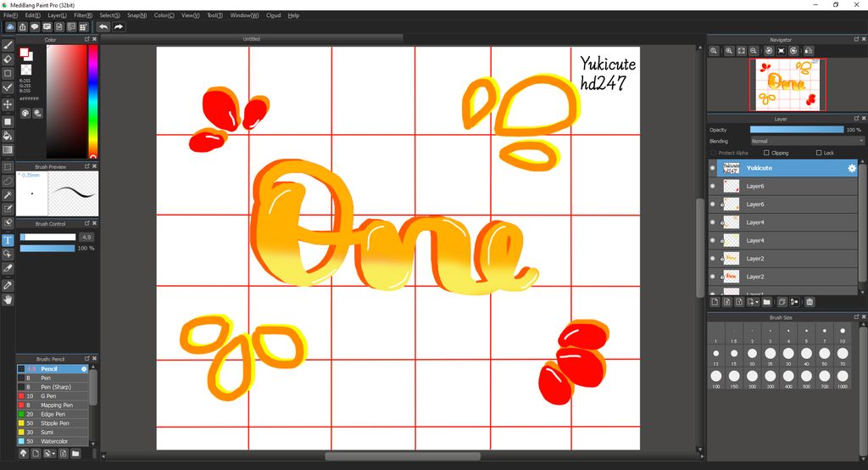868x470 pixels.
Task: Select the G Pen brush
Action: pyautogui.click(x=53, y=396)
